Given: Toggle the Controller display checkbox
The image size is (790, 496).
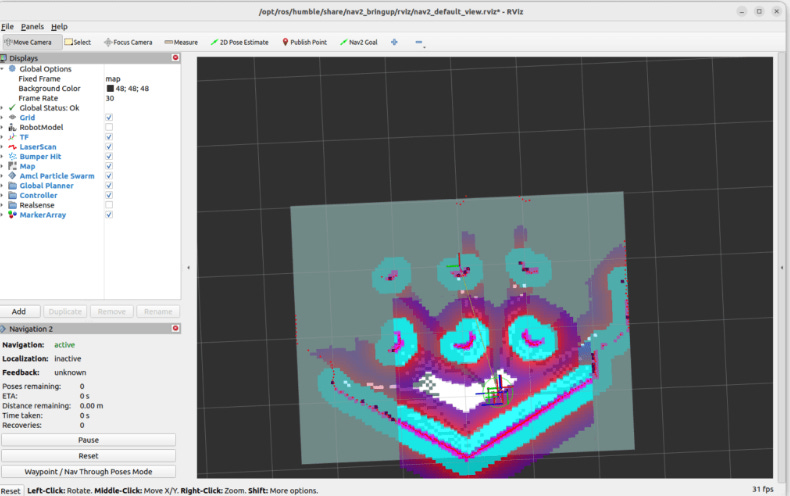Looking at the screenshot, I should point(109,195).
